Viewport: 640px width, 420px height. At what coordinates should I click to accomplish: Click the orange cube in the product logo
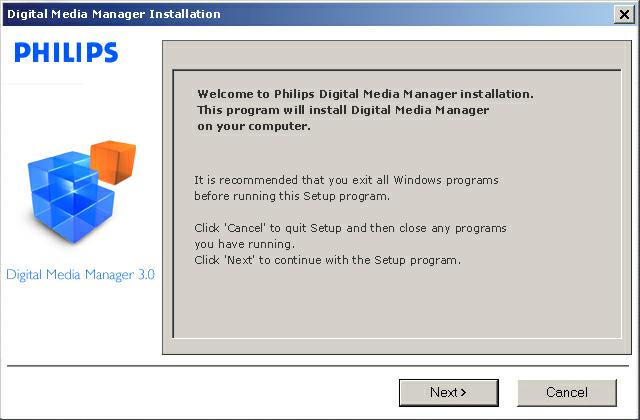click(x=113, y=162)
